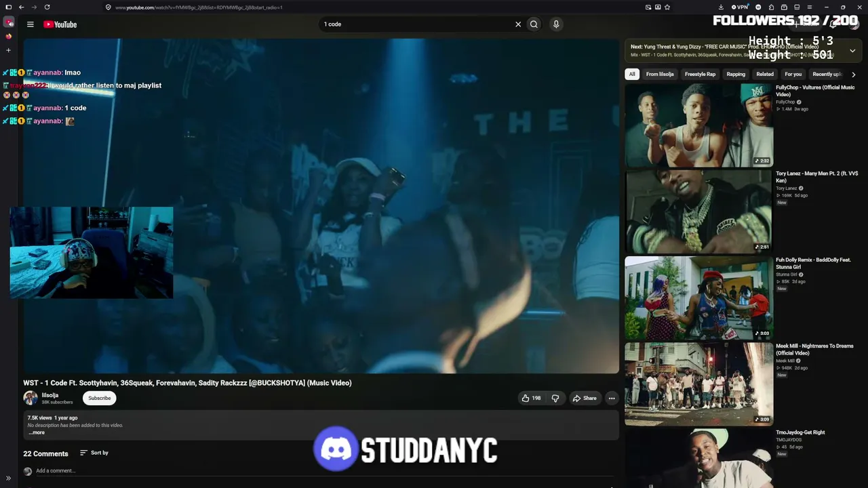Viewport: 868px width, 488px height.
Task: Click the screen-capture icon in the address bar
Action: point(648,7)
